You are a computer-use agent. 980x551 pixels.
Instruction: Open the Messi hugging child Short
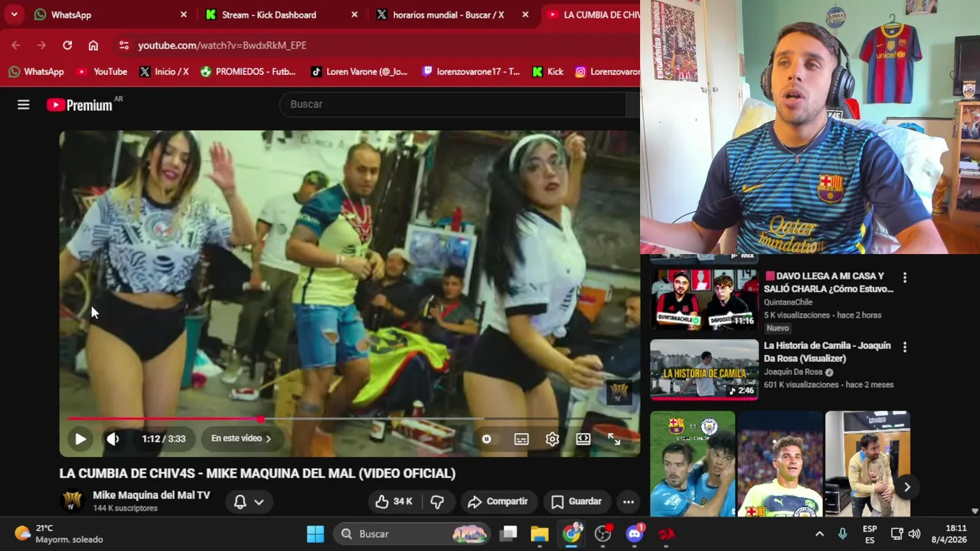tap(867, 464)
